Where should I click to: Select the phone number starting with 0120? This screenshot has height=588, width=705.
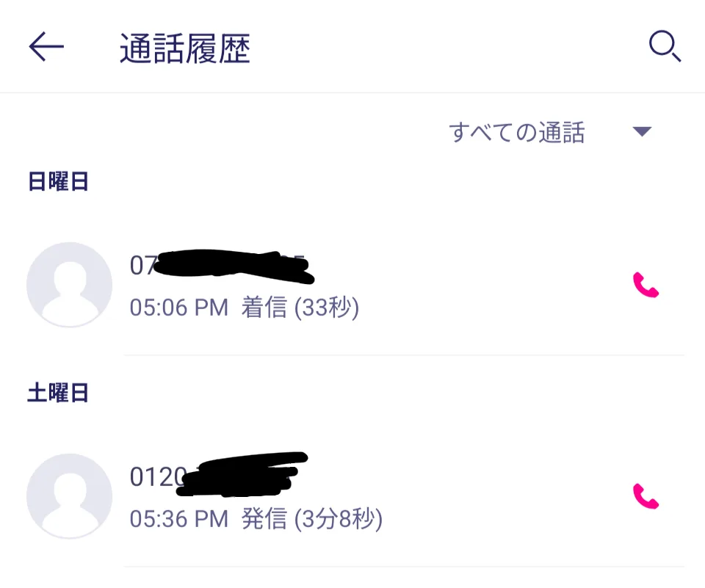219,476
